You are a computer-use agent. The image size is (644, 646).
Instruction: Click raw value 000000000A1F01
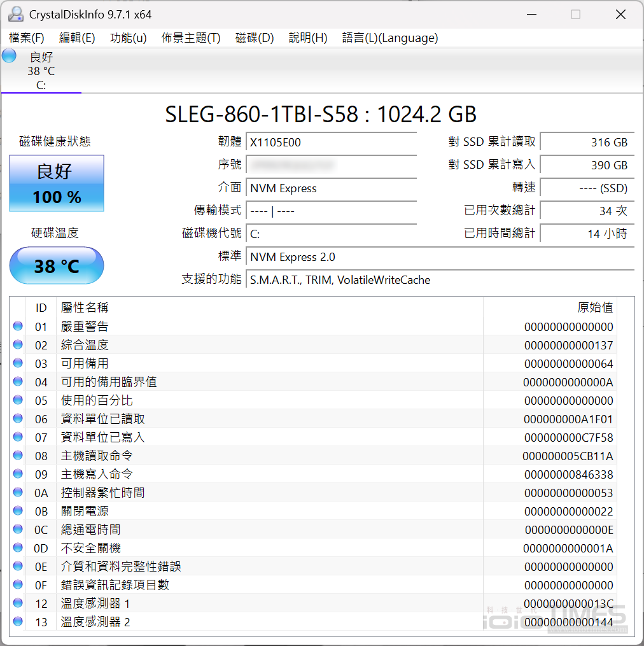point(568,419)
